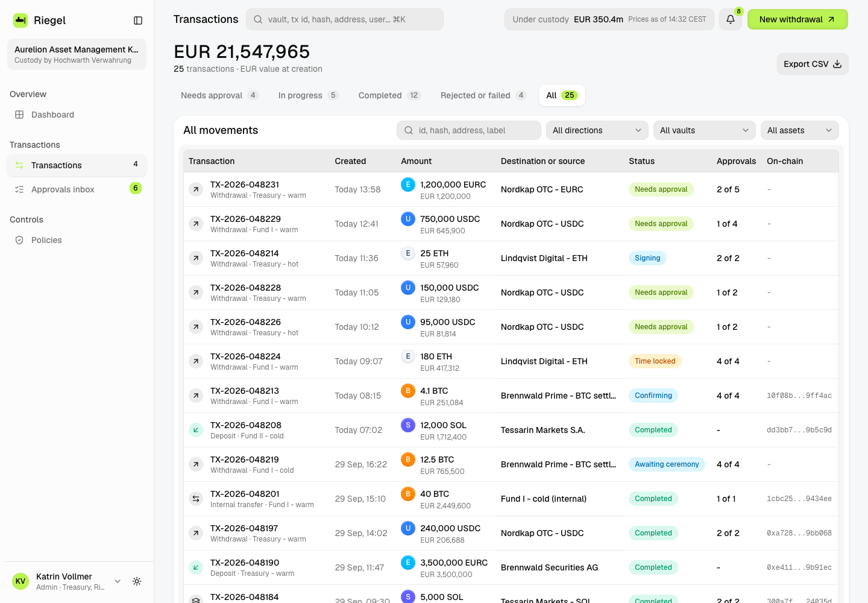Open Transactions in the sidebar

point(77,165)
